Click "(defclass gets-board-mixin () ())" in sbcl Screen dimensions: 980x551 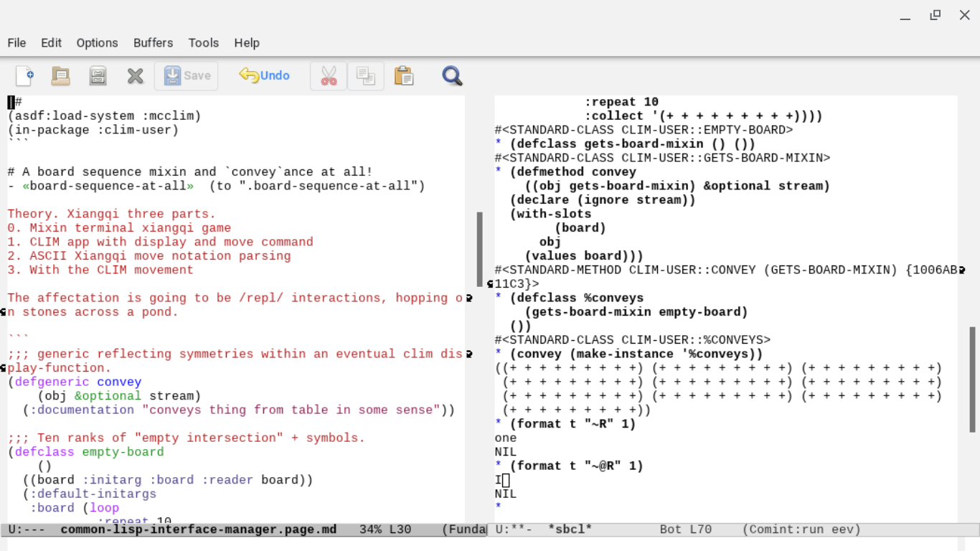tap(633, 144)
